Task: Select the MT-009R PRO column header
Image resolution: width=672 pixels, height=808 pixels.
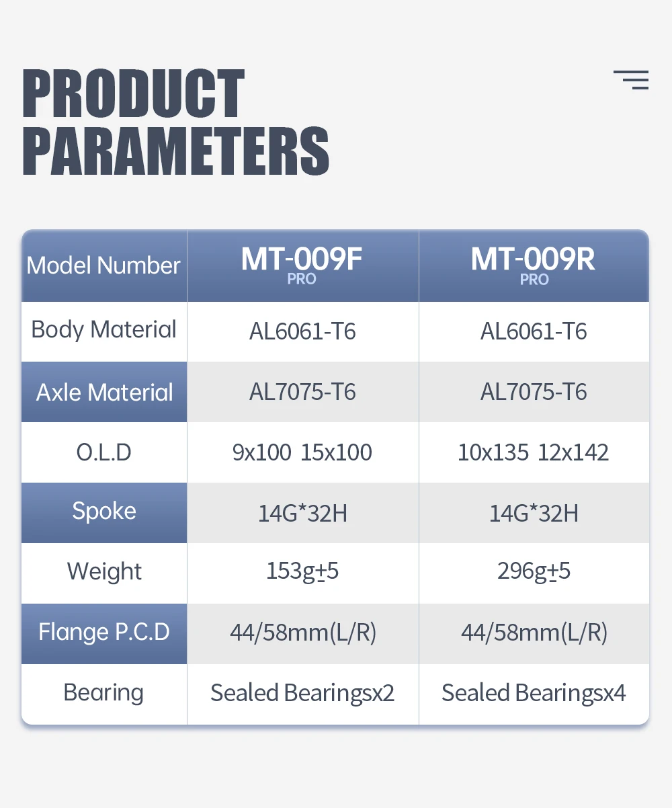Action: [x=534, y=266]
